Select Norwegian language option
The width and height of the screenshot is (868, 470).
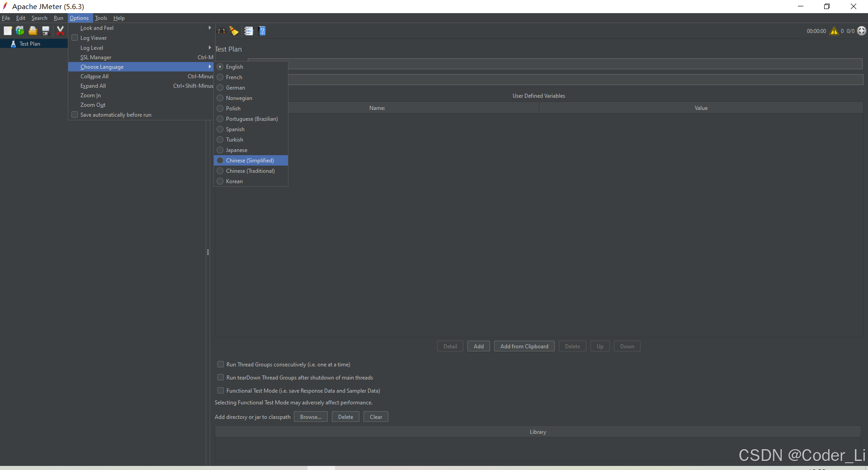[251, 98]
